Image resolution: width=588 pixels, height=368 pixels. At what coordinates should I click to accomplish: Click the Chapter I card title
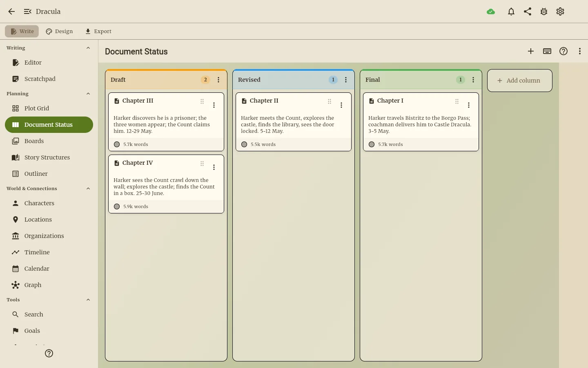pyautogui.click(x=390, y=101)
